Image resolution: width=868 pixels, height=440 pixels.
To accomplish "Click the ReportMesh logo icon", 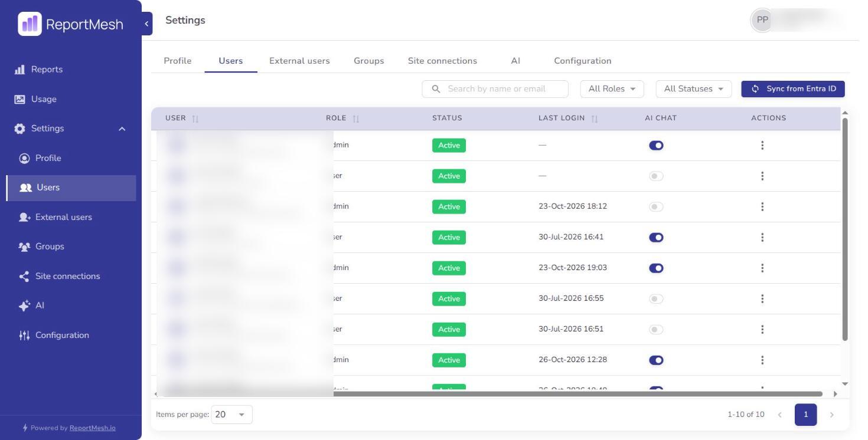I will (30, 24).
